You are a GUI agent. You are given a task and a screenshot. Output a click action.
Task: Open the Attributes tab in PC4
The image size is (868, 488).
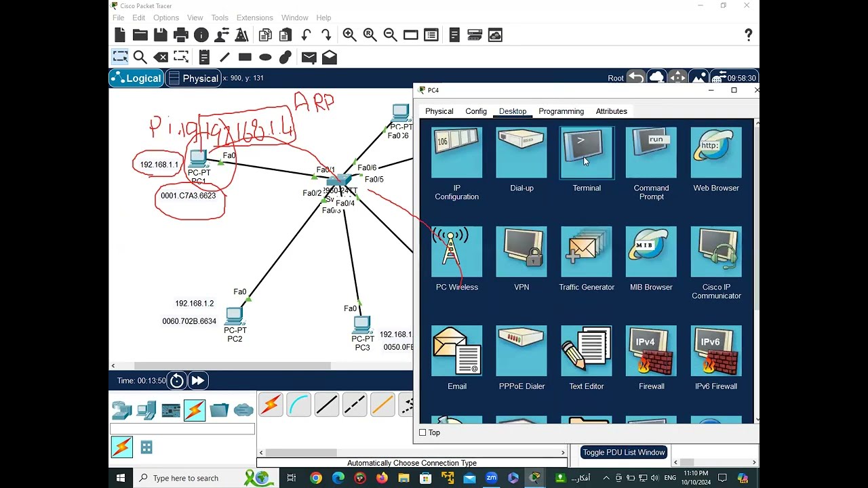click(x=611, y=111)
